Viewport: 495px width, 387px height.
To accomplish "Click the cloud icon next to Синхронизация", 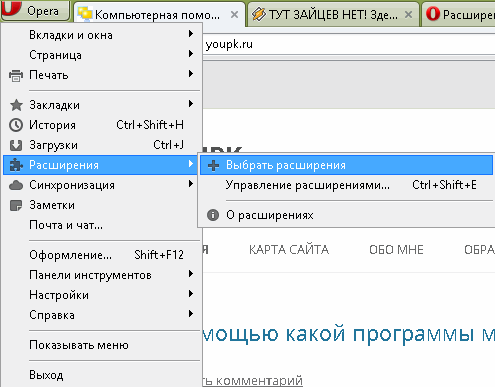I will click(x=16, y=185).
